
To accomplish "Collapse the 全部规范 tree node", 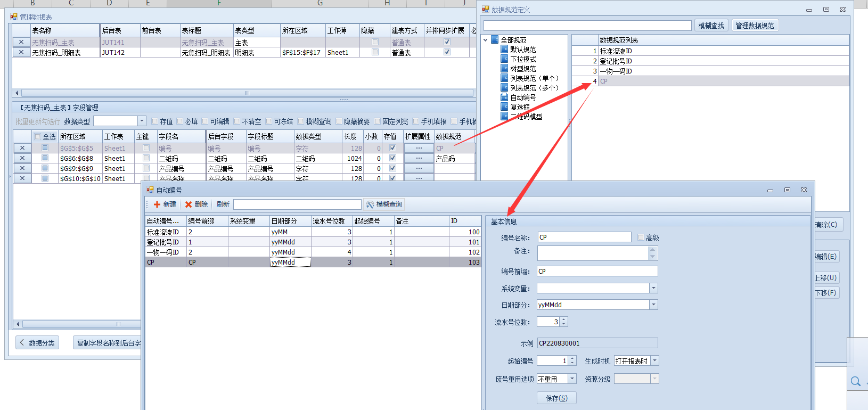I will coord(486,40).
